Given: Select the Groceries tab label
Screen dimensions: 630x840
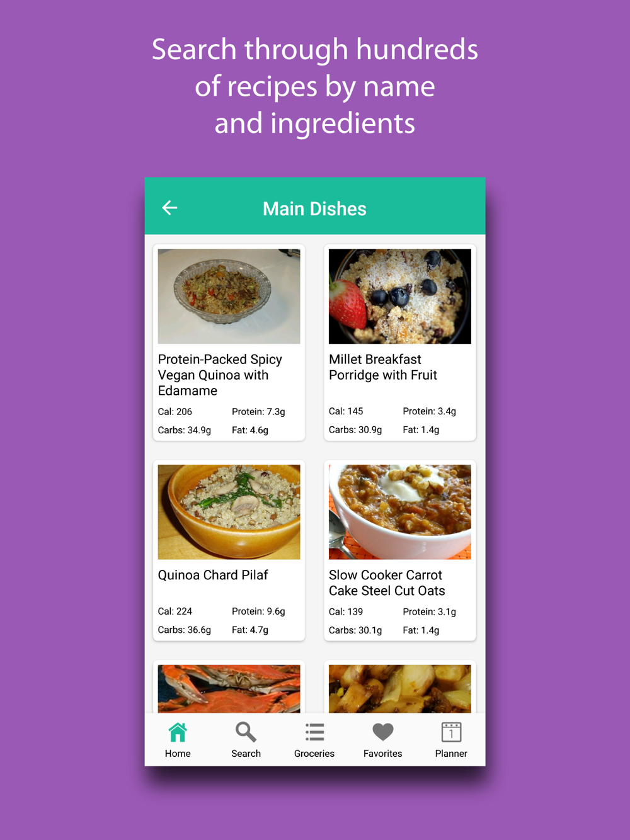Looking at the screenshot, I should 314,753.
